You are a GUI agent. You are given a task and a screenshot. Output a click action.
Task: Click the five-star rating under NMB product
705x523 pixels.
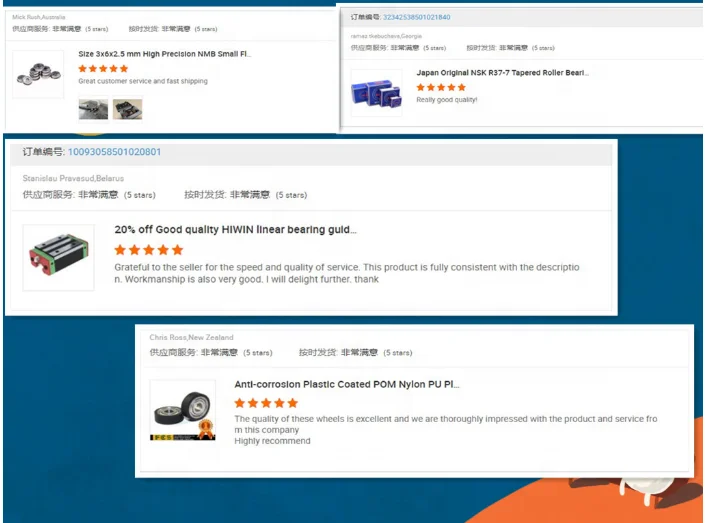[x=103, y=69]
